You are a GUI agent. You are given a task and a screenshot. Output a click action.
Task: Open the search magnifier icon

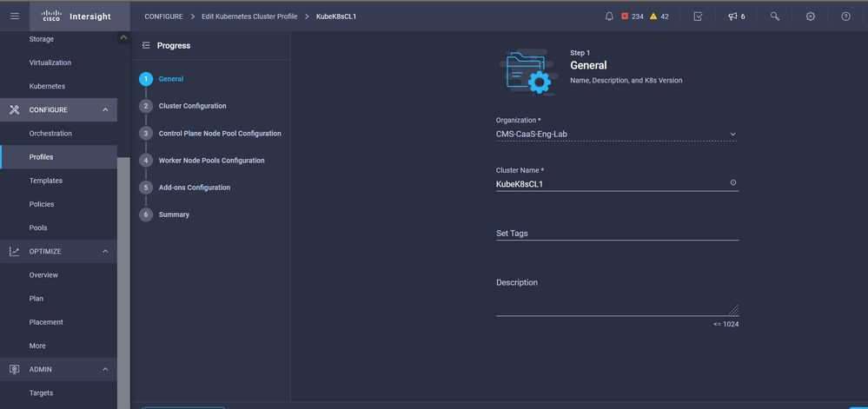click(775, 16)
